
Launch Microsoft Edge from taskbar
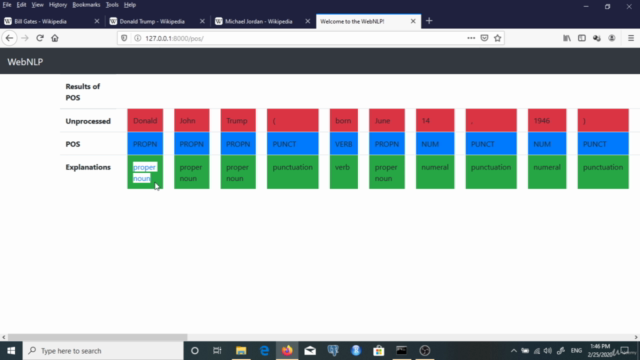264,351
